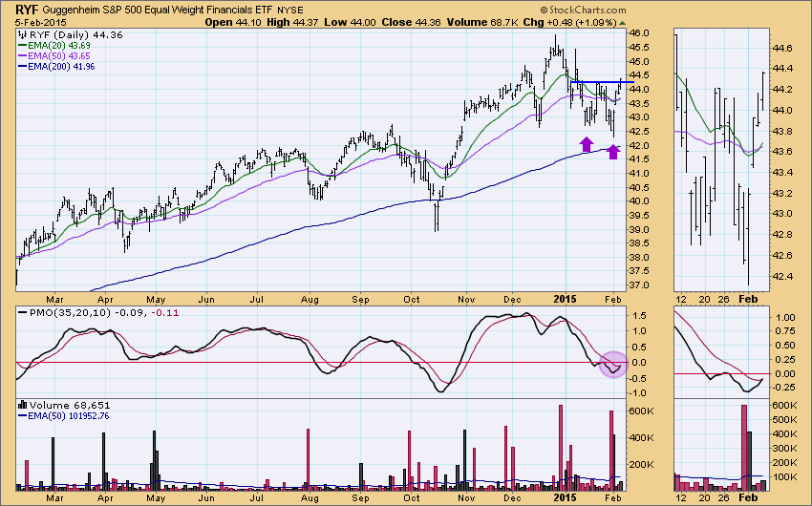Viewport: 812px width, 506px height.
Task: Click the Chg +0.48 (+1.09%) value
Action: click(x=569, y=22)
